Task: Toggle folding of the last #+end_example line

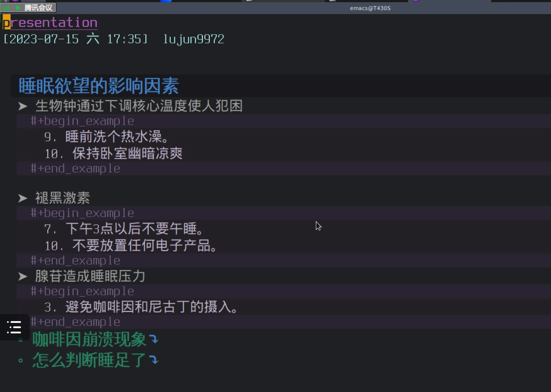Action: tap(75, 322)
